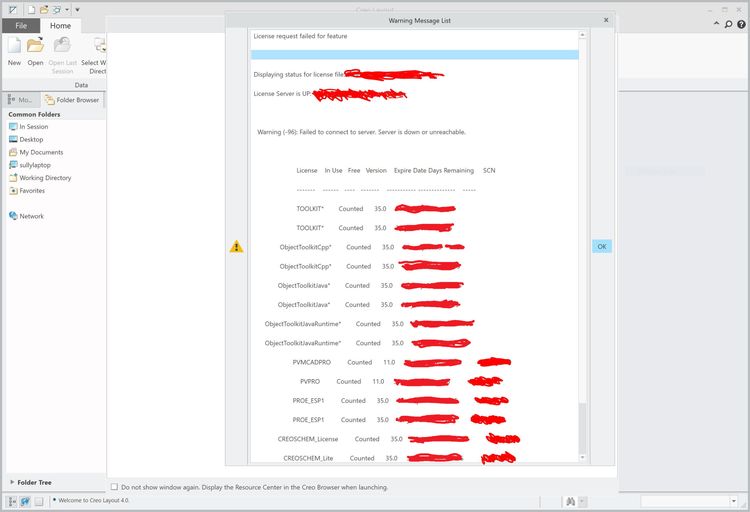Screen dimensions: 750x512
Task: Click OK in the Warning Message List
Action: [602, 246]
